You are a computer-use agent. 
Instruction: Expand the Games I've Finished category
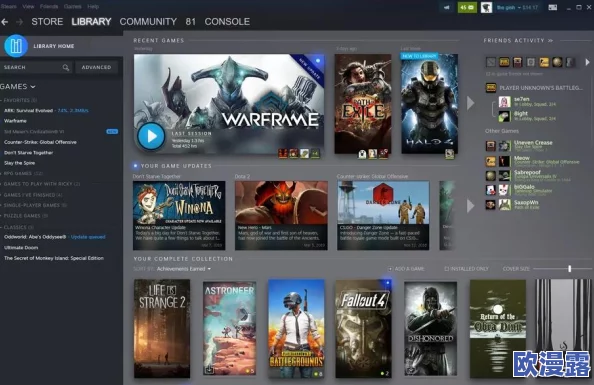(32, 195)
